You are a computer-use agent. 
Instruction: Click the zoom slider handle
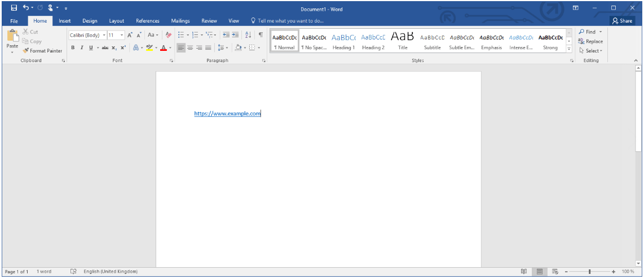(589, 272)
